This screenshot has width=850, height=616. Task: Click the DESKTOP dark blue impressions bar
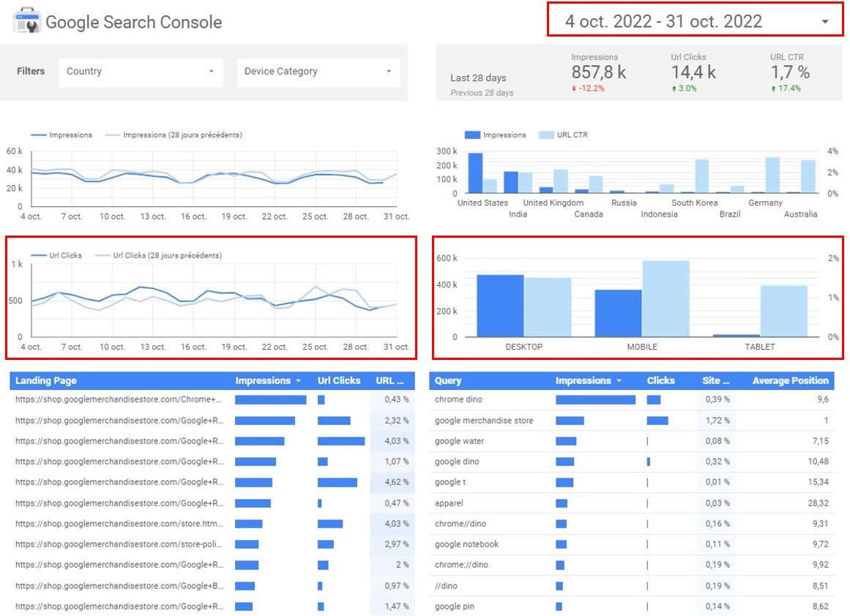click(x=500, y=306)
